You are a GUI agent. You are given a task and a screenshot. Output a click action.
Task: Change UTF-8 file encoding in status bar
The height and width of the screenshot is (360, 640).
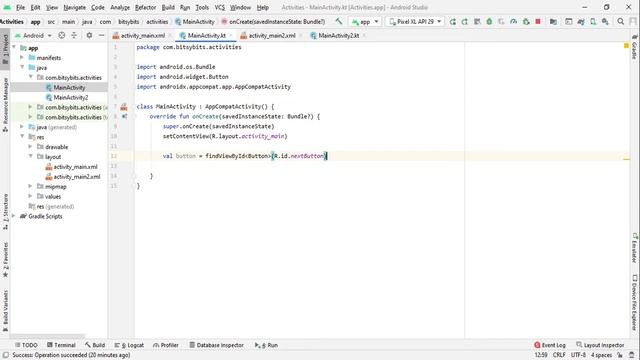(x=578, y=355)
